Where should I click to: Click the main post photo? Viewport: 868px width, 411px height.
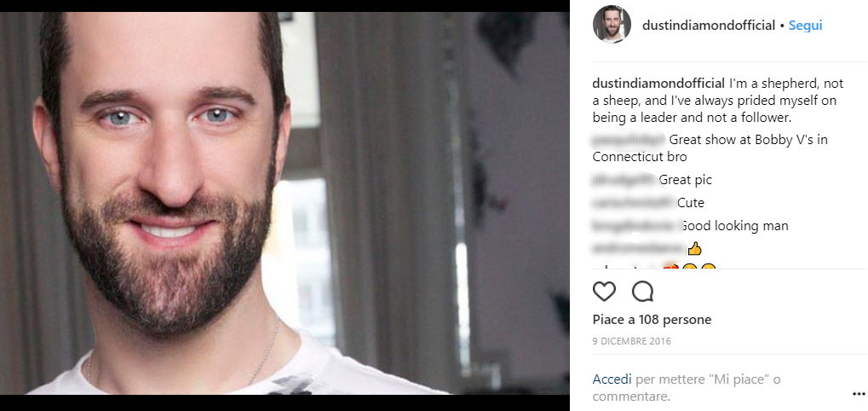coord(285,203)
